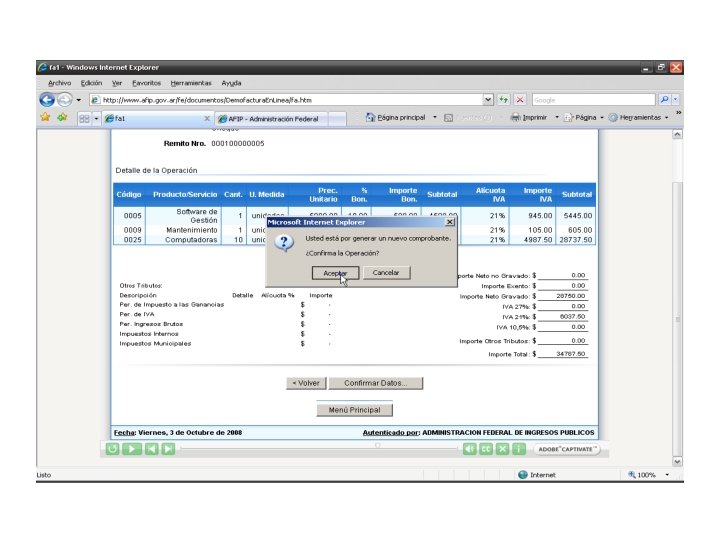Click the Imprimir printer icon
This screenshot has height=540, width=720.
516,118
